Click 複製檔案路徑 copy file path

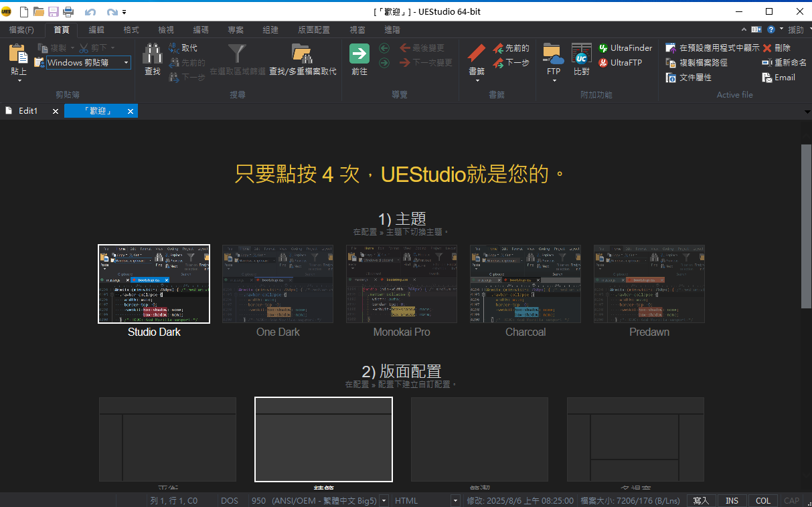[x=696, y=63]
